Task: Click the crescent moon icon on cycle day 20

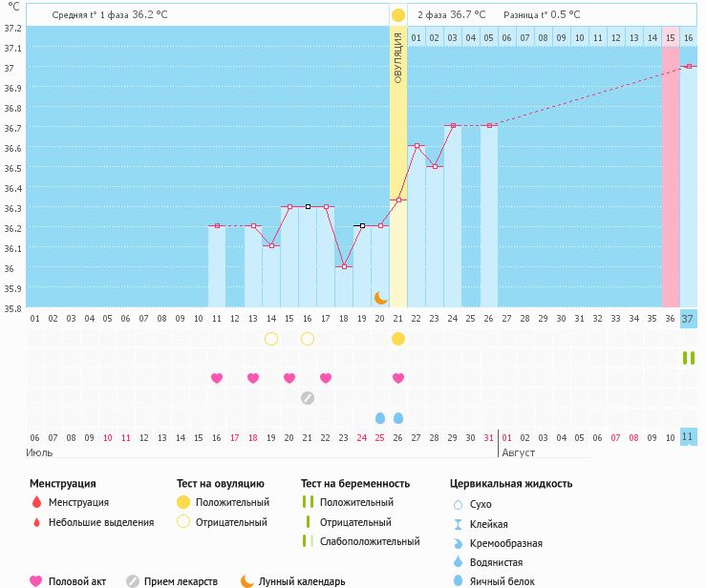Action: (x=380, y=298)
